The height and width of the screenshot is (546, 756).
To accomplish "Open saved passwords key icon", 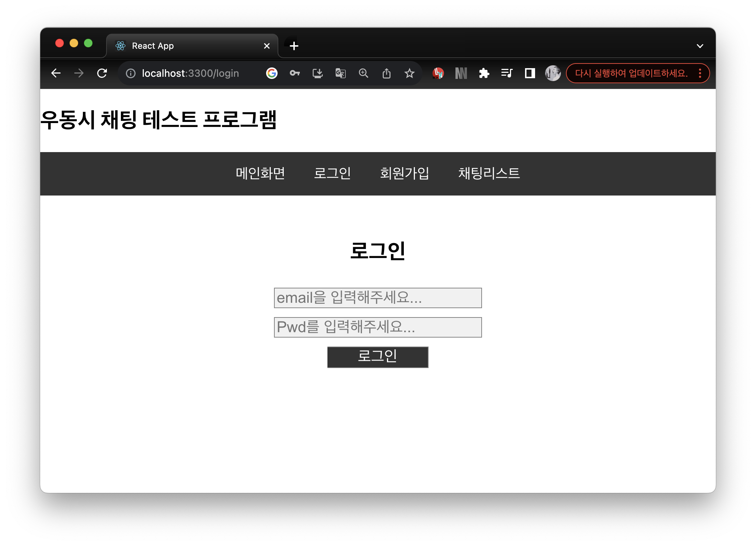I will click(x=294, y=73).
